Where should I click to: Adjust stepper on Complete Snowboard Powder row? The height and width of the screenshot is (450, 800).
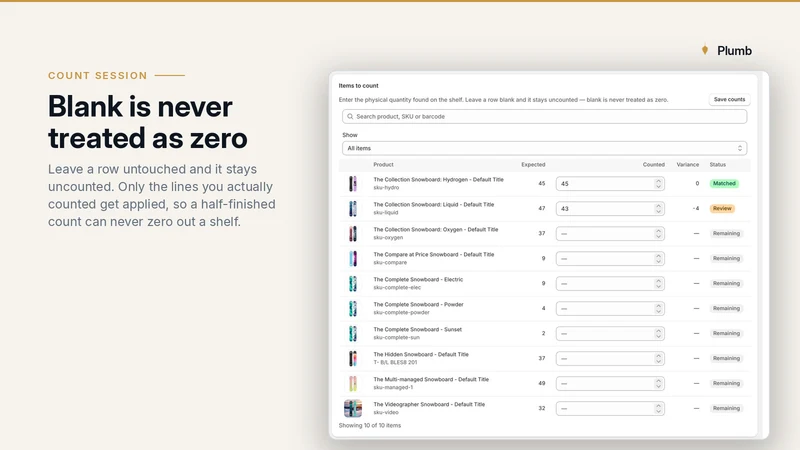tap(658, 309)
